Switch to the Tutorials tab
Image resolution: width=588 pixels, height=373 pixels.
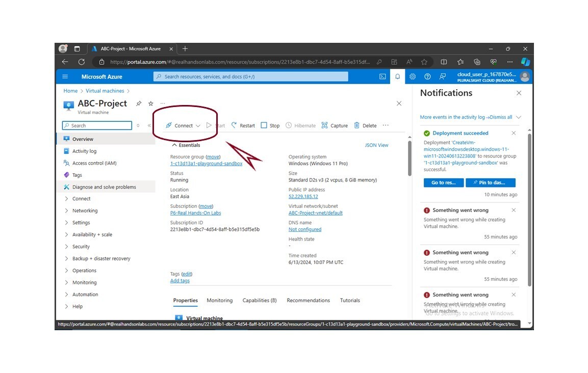[x=350, y=301]
